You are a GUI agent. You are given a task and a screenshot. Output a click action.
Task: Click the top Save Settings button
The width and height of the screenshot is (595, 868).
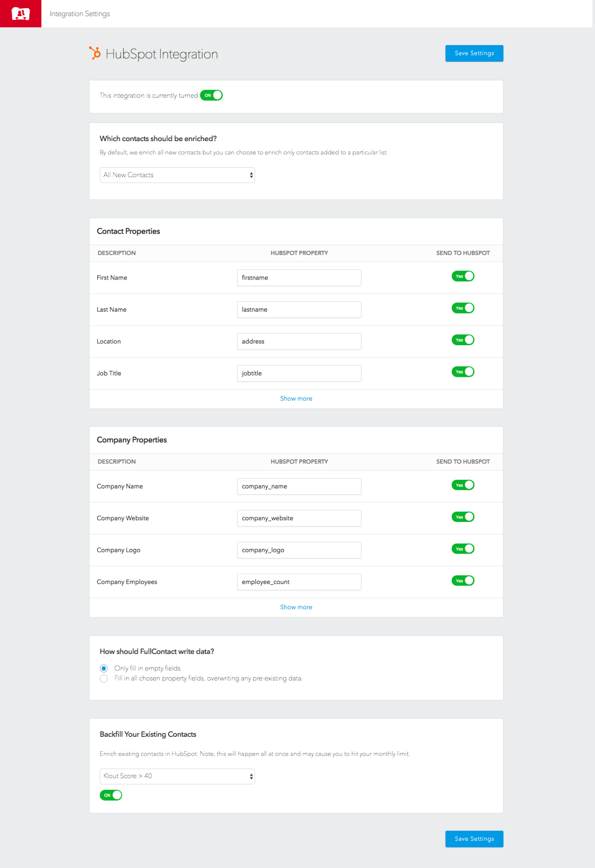click(x=474, y=53)
